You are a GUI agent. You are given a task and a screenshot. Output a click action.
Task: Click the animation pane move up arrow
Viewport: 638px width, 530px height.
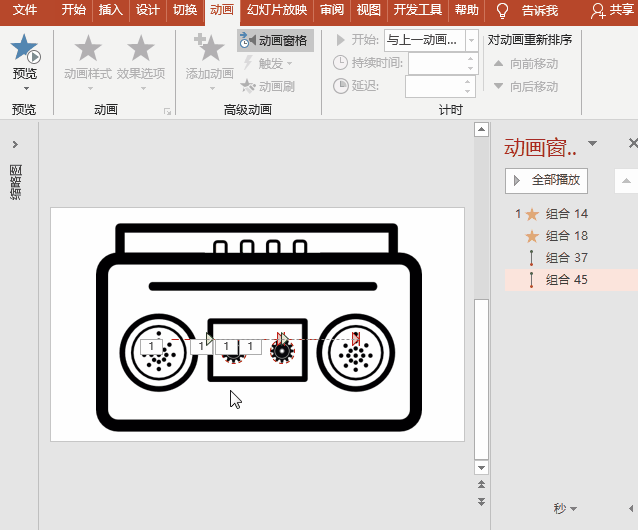click(x=626, y=181)
